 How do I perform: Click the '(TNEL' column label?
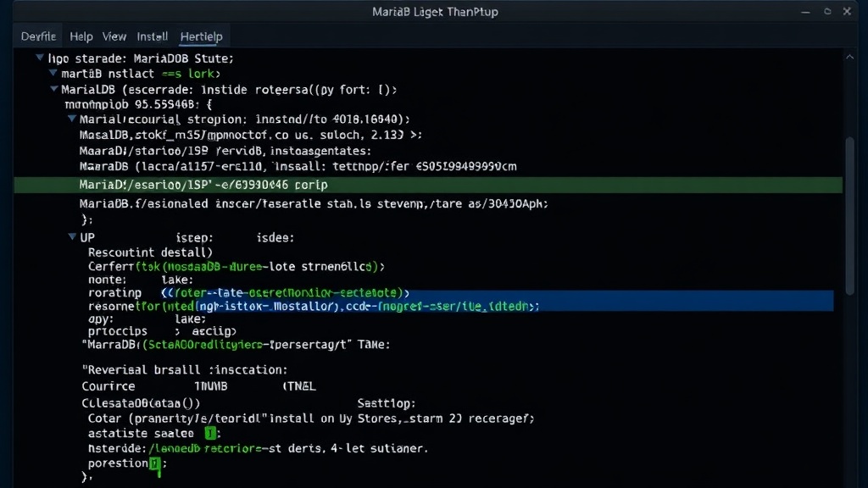point(299,386)
